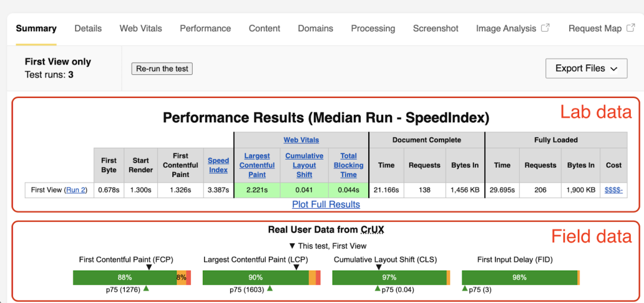Click the CrUX abbreviation in heading
This screenshot has height=303, width=644.
[x=373, y=229]
